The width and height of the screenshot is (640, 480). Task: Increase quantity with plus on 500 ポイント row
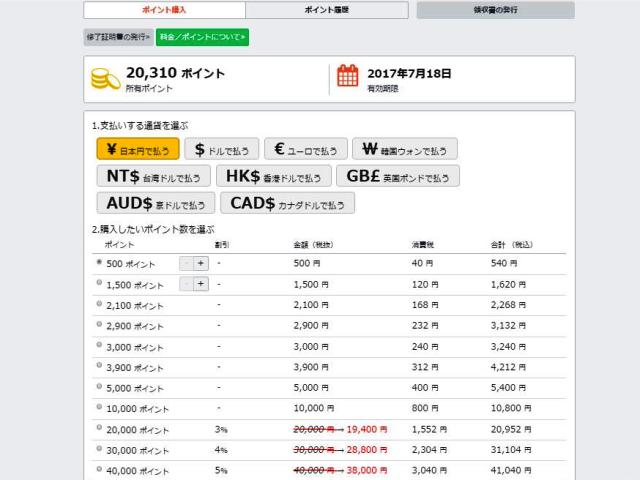[x=201, y=263]
